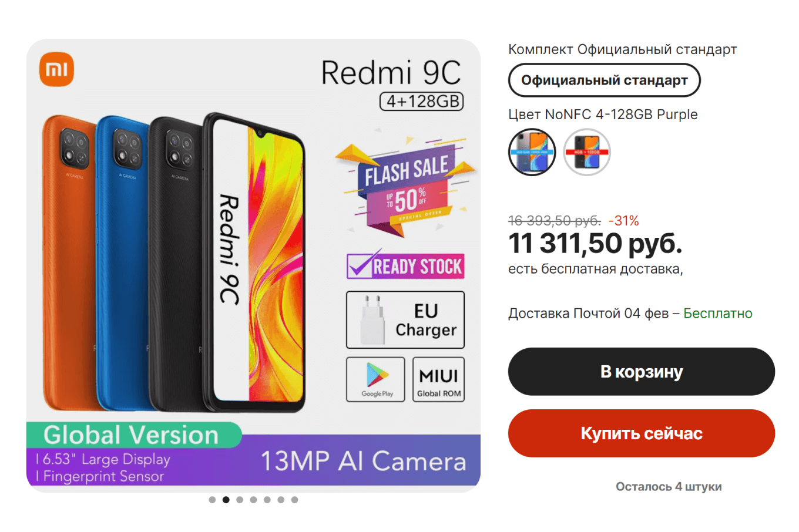Go to the last carousel dot

click(x=295, y=500)
